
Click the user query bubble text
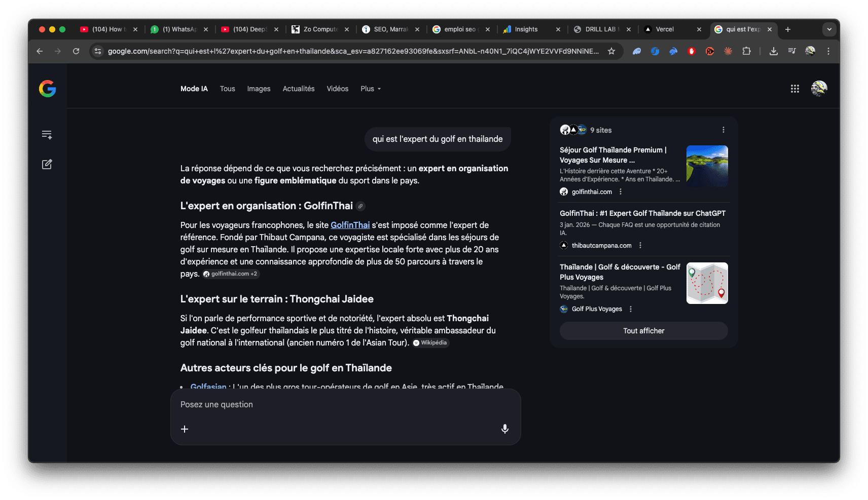click(x=438, y=139)
